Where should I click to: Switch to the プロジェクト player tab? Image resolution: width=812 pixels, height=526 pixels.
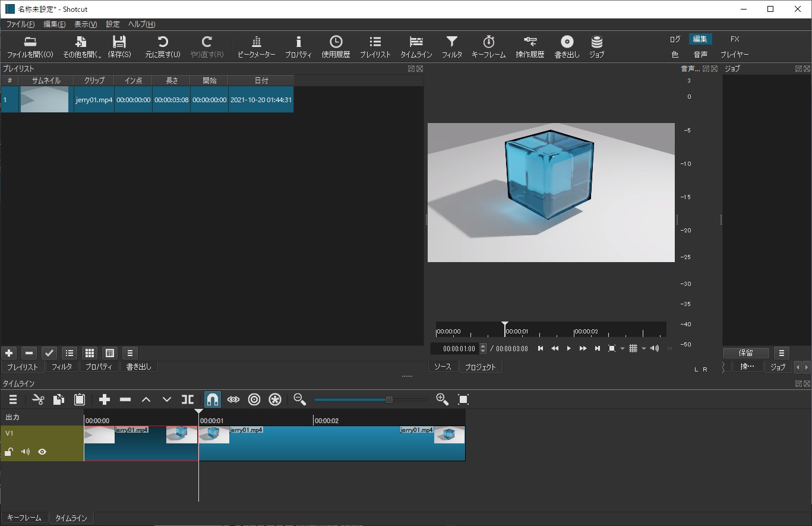pyautogui.click(x=480, y=367)
